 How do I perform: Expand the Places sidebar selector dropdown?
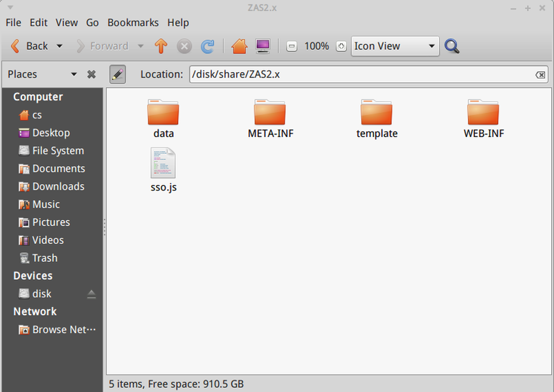tap(73, 74)
